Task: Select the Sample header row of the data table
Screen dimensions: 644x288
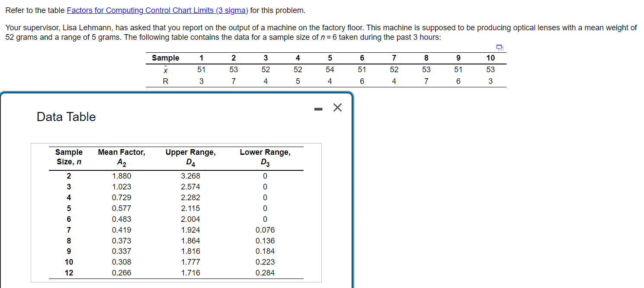Action: tap(166, 58)
